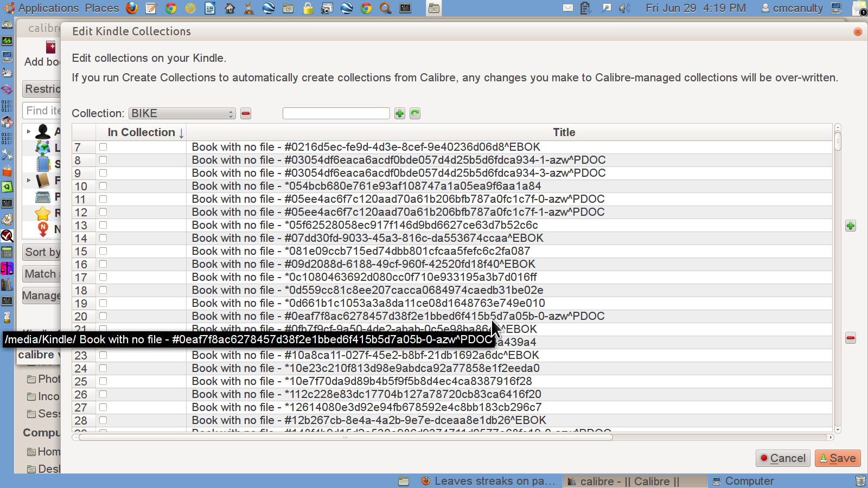Open the Applications menu
This screenshot has width=868, height=488.
tap(42, 8)
